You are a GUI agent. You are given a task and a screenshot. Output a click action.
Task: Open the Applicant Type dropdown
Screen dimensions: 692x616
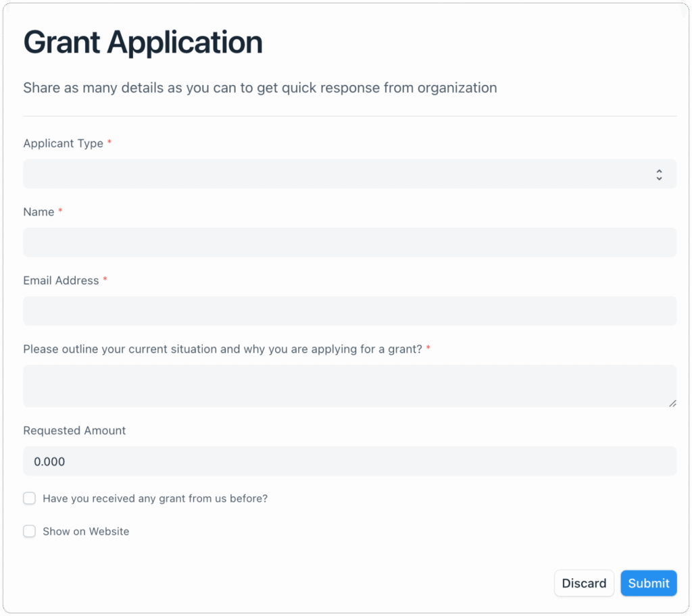click(x=349, y=174)
